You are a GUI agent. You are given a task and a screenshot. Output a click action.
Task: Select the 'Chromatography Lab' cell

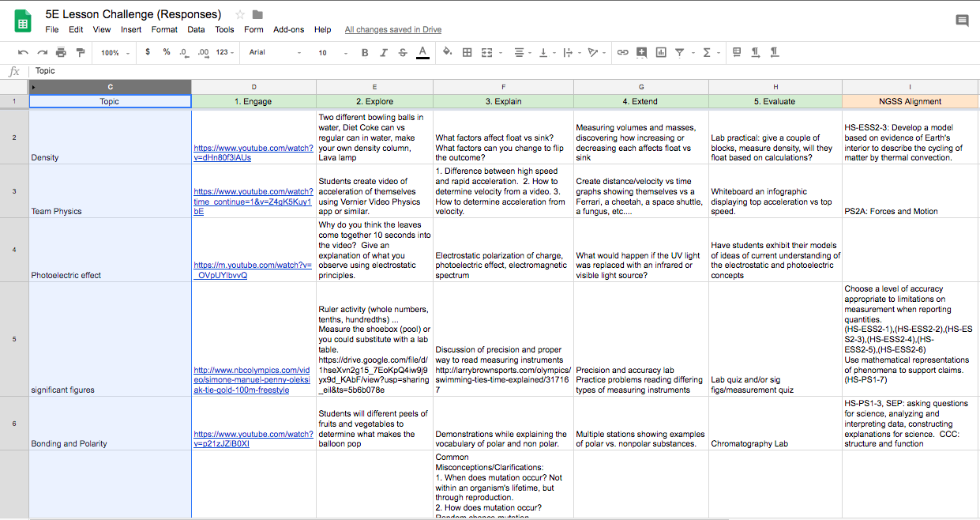(775, 423)
